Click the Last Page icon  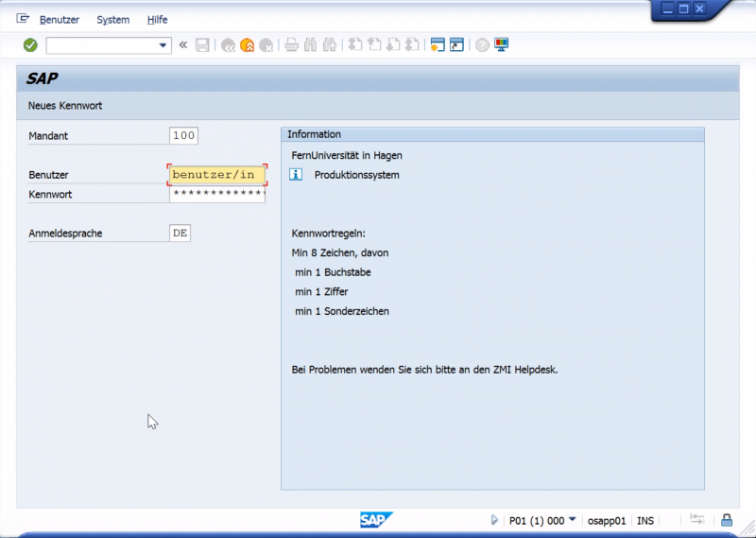coord(412,44)
